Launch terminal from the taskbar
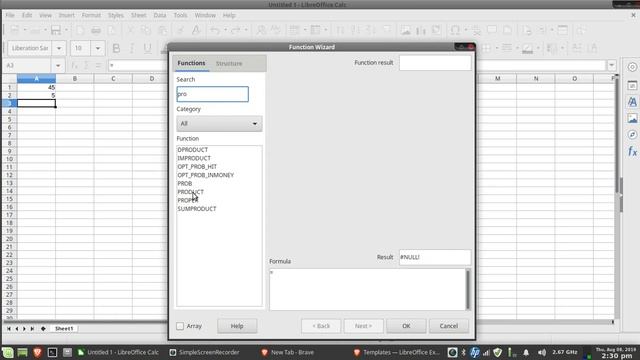Image resolution: width=640 pixels, height=360 pixels. pos(52,352)
